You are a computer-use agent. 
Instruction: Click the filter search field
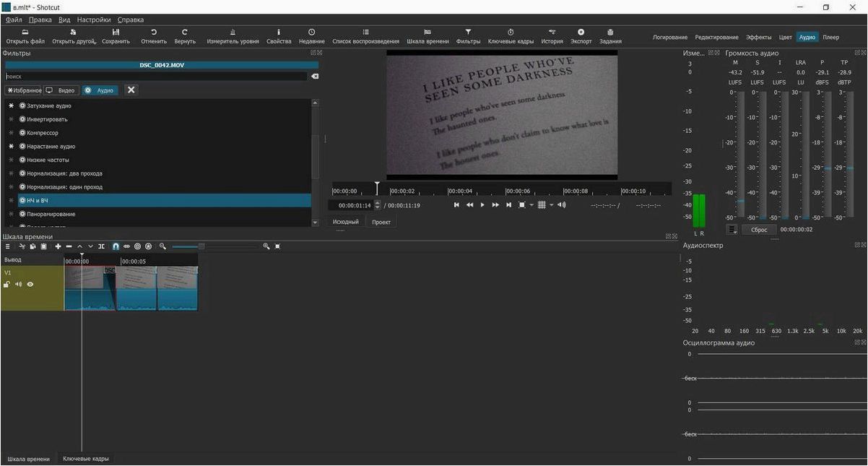pyautogui.click(x=155, y=76)
